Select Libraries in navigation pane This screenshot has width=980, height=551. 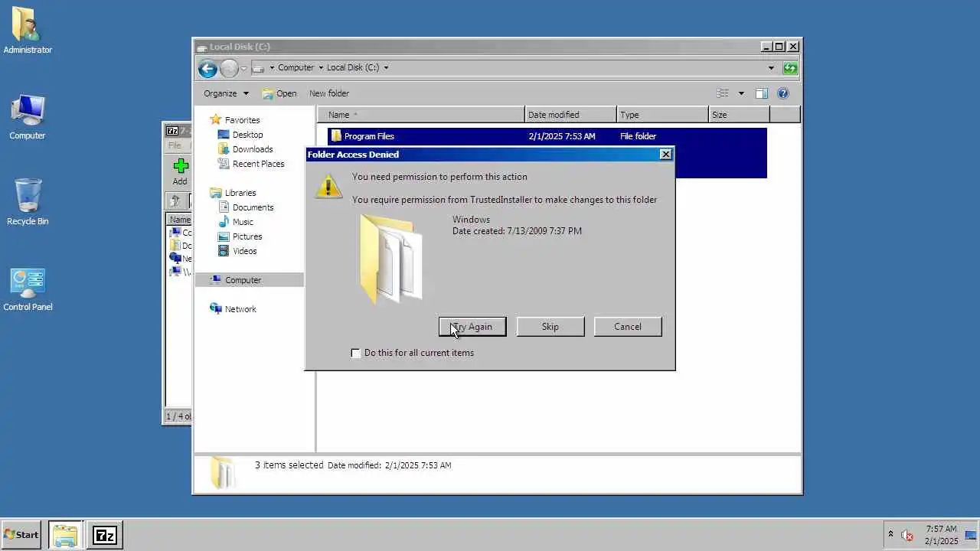tap(240, 193)
